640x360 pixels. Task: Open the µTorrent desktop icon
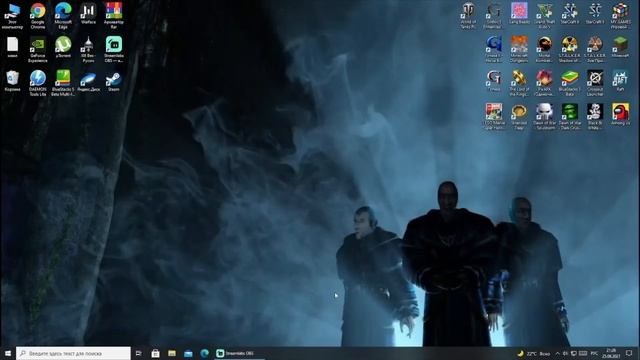[63, 47]
